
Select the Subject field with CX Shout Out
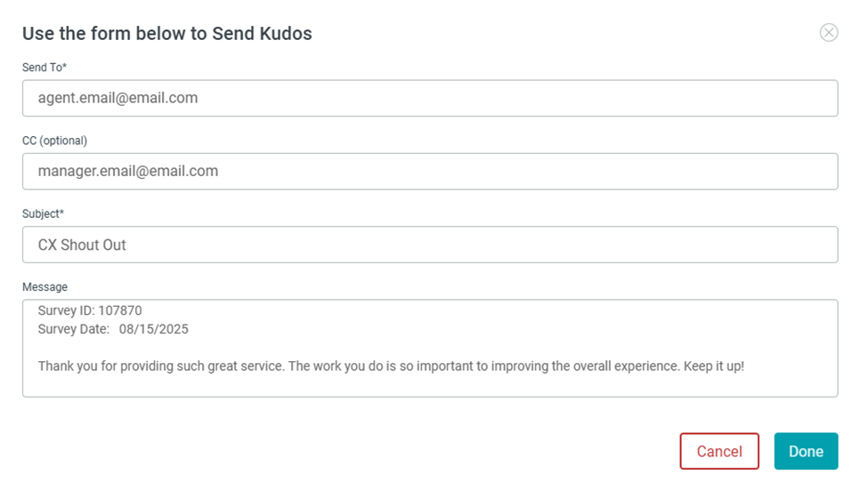pos(429,245)
